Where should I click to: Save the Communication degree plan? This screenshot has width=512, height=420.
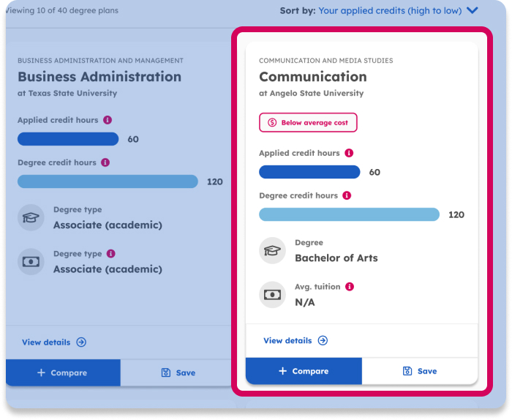[x=420, y=371]
